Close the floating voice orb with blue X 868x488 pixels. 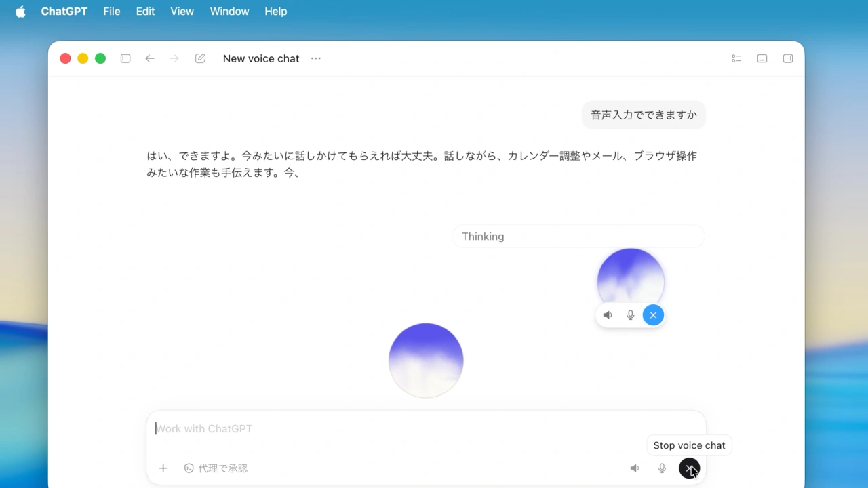tap(653, 315)
